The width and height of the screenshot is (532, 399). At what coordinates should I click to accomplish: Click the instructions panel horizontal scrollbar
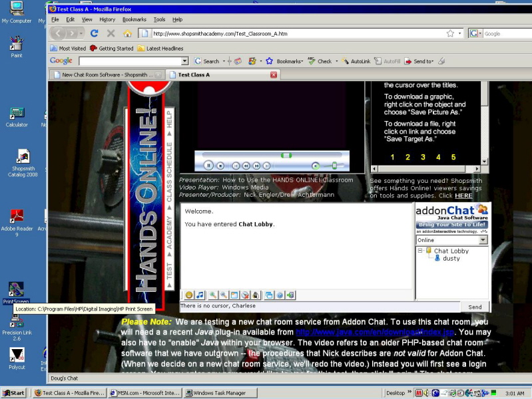click(x=425, y=168)
